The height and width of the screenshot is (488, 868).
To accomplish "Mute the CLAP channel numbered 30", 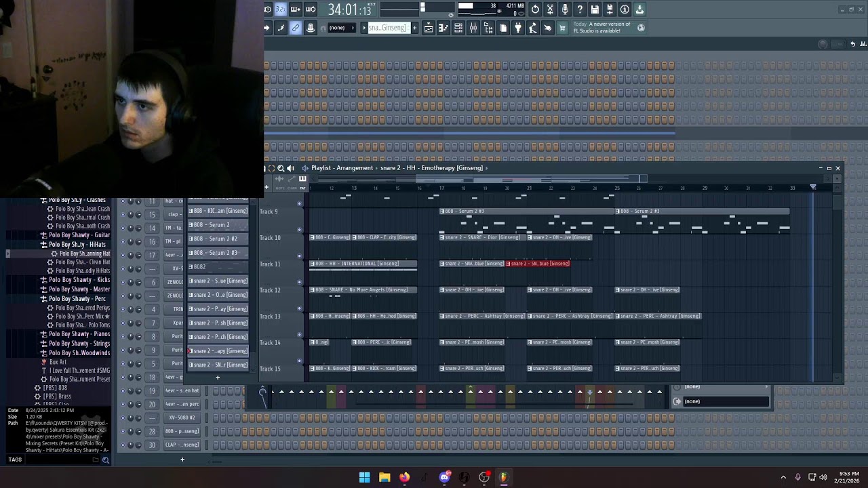I will tap(123, 445).
